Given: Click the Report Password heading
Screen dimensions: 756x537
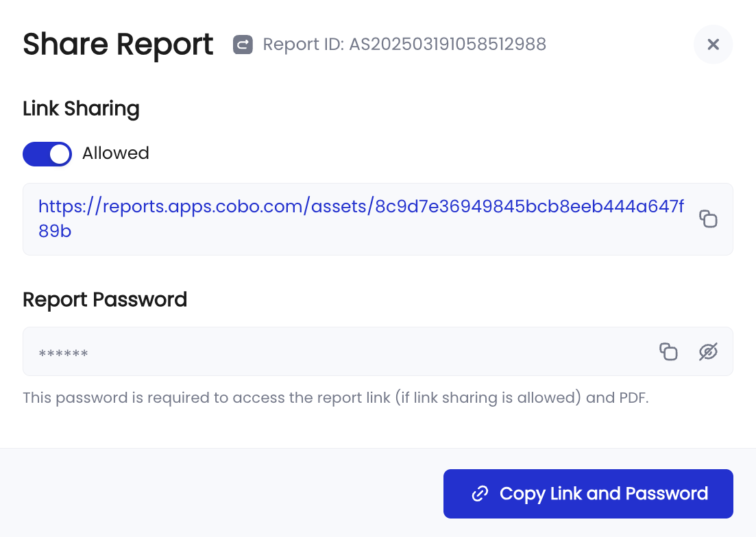Looking at the screenshot, I should [x=105, y=300].
